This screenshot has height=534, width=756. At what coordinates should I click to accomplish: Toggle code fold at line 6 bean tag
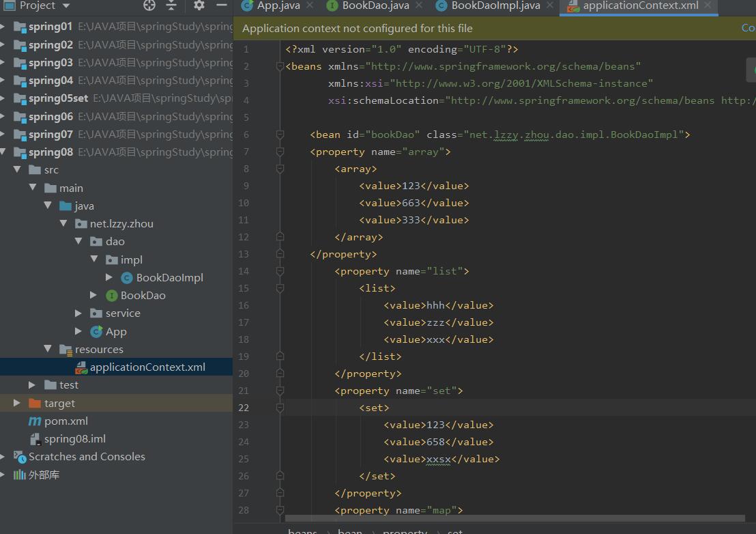point(280,135)
